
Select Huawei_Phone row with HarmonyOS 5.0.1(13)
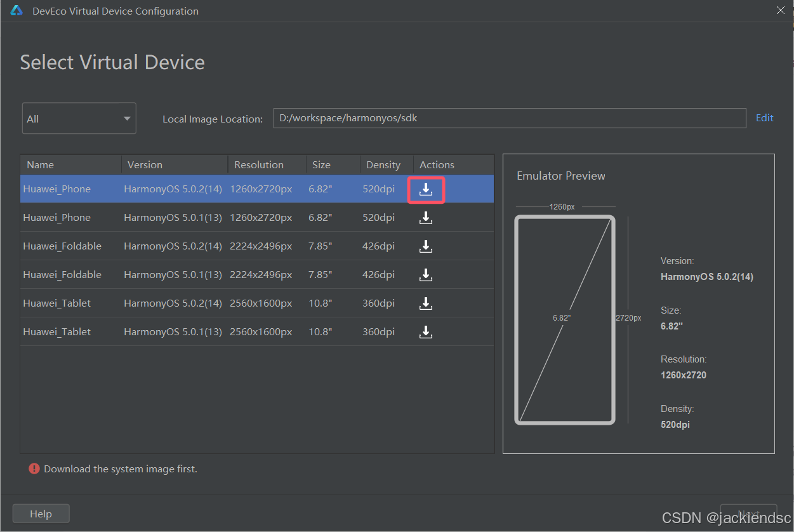pos(257,218)
